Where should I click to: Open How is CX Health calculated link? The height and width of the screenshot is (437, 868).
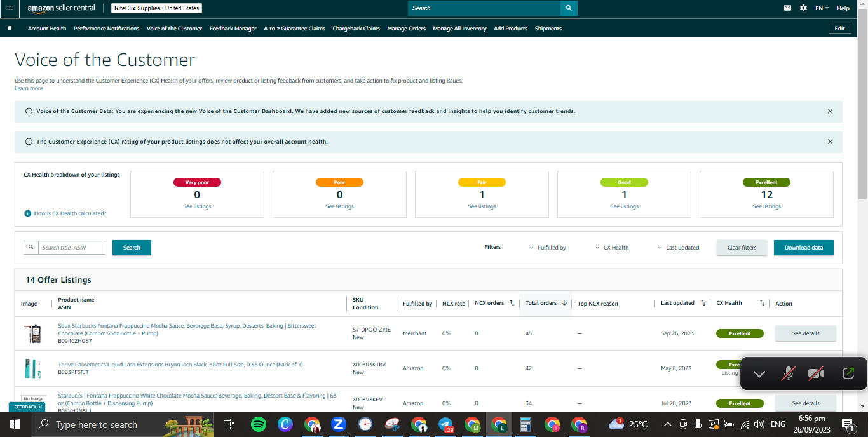pyautogui.click(x=70, y=213)
